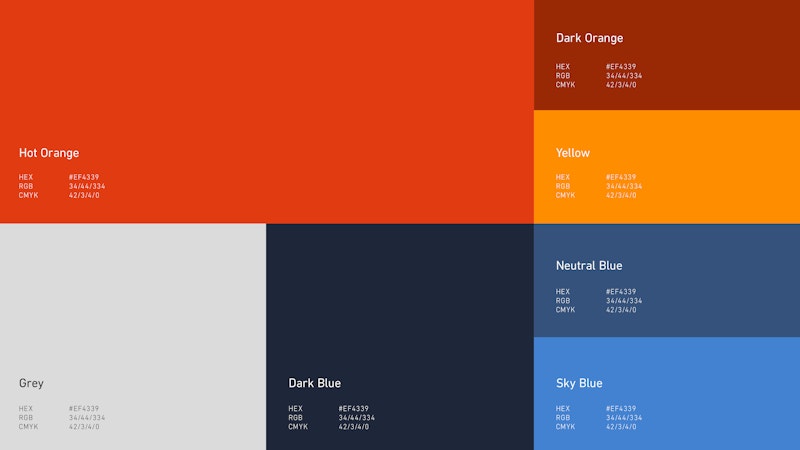Select the CMYK value under Dark Orange

(x=621, y=85)
